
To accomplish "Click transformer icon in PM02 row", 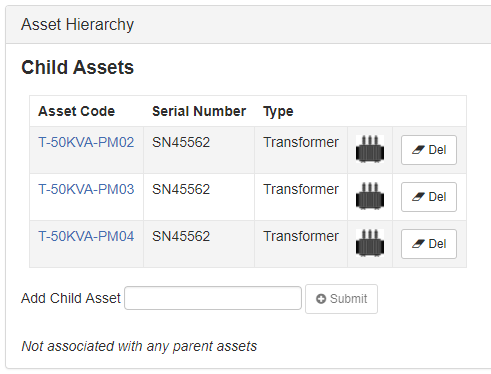I will (370, 149).
